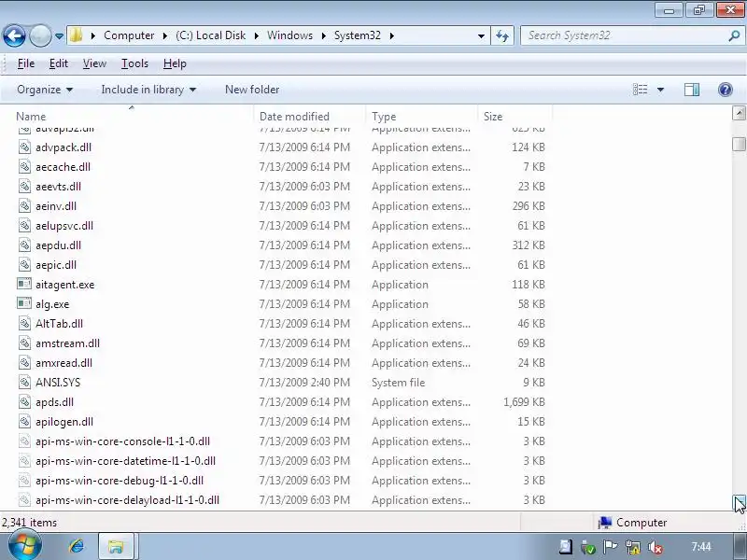Click the 1,699 KB size cell
The image size is (747, 560).
pos(524,402)
